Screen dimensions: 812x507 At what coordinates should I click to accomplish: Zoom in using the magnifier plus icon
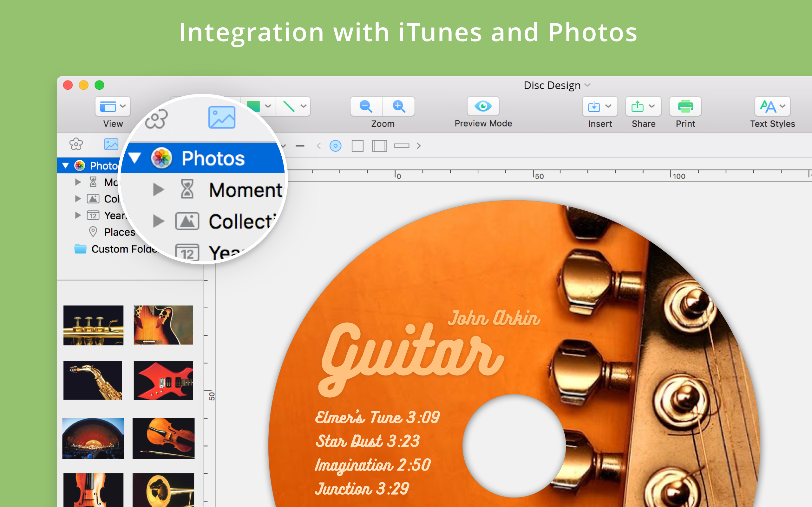[x=399, y=107]
